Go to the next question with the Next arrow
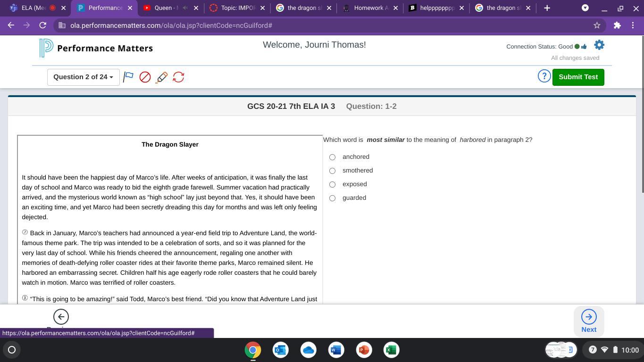 click(x=589, y=321)
